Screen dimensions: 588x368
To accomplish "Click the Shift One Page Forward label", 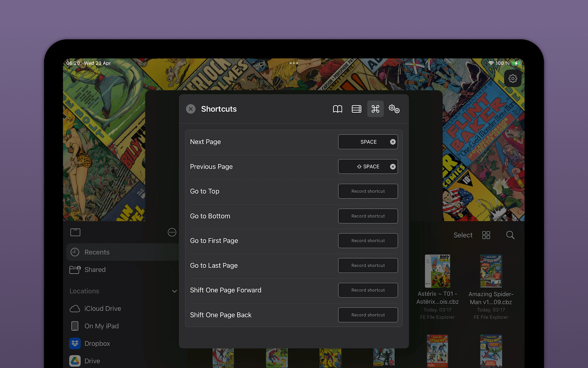I will pyautogui.click(x=226, y=290).
